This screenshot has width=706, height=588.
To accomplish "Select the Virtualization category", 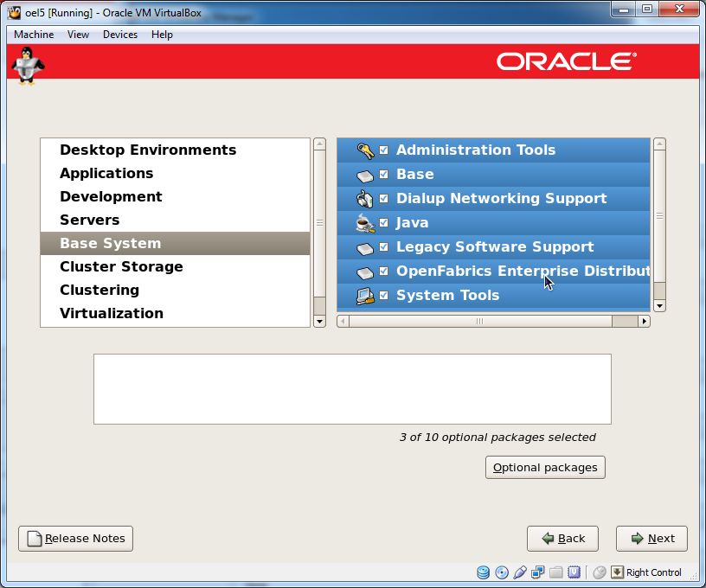I will tap(175, 314).
